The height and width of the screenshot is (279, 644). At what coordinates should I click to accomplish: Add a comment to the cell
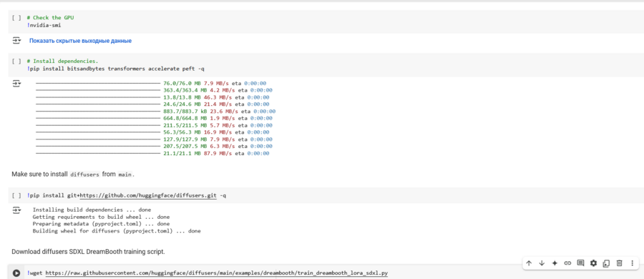point(580,263)
